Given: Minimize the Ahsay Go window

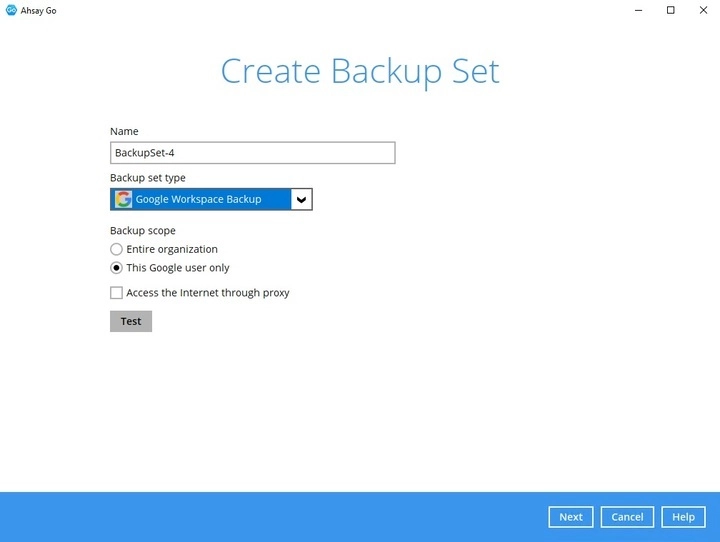Looking at the screenshot, I should point(638,10).
